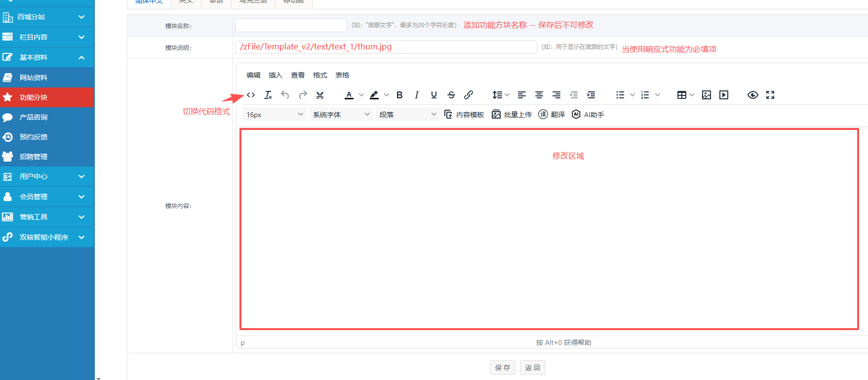
Task: Open the 系统字体 font family dropdown
Action: click(341, 115)
